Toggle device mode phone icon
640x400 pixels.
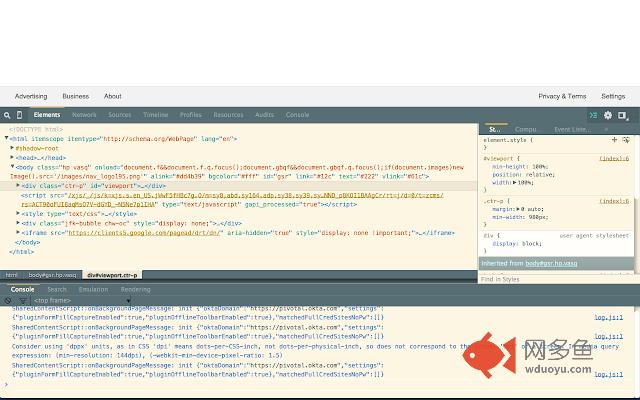(19, 115)
